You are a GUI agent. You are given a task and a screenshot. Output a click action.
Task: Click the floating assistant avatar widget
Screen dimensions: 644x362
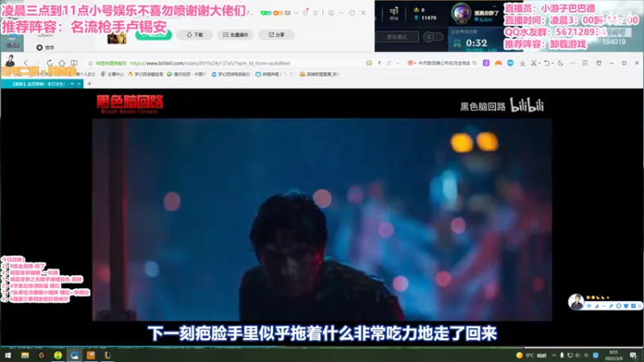576,302
